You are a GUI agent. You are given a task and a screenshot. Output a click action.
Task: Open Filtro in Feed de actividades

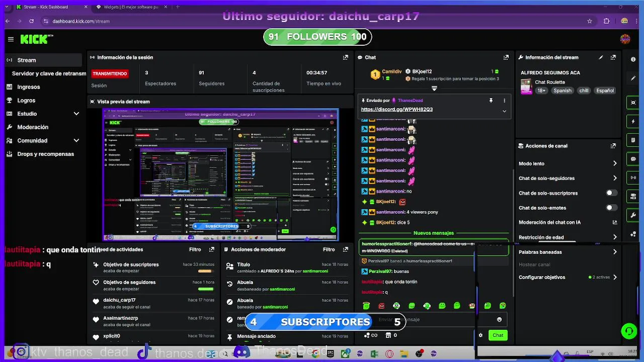(x=195, y=249)
